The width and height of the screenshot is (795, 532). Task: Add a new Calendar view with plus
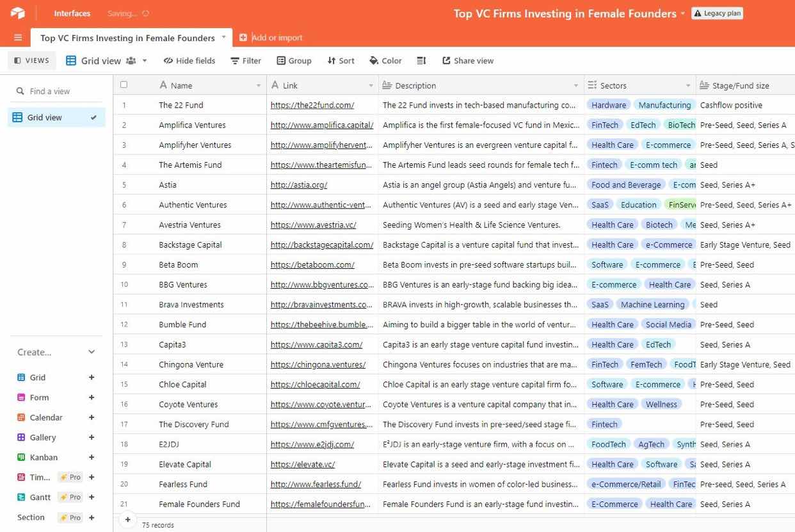[x=92, y=417]
